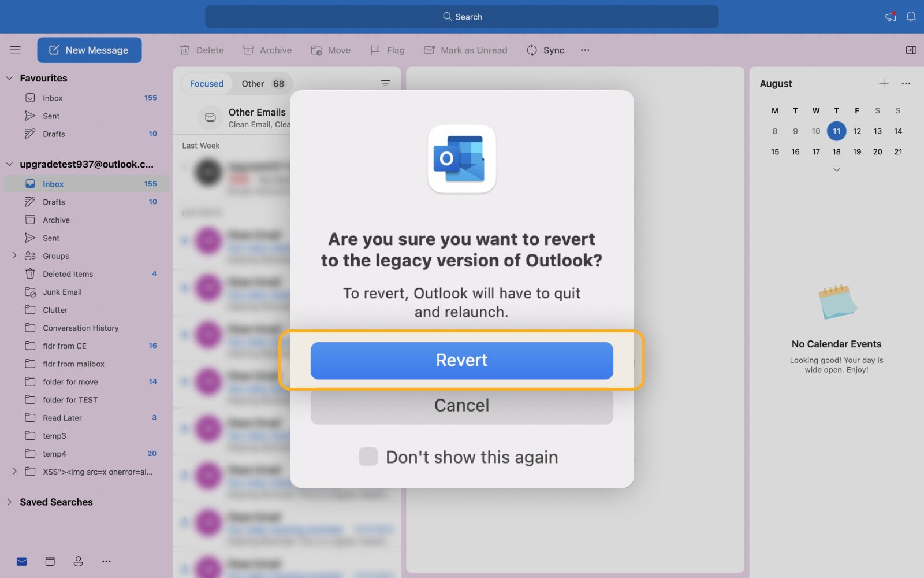Open the fldr from mailbox folder
This screenshot has height=578, width=924.
pos(87,364)
